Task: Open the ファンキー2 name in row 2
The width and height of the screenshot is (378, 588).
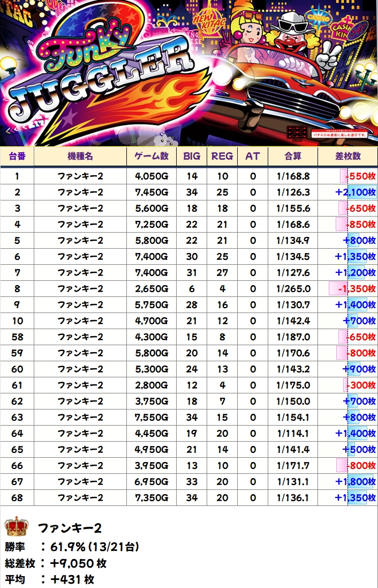Action: (x=80, y=192)
